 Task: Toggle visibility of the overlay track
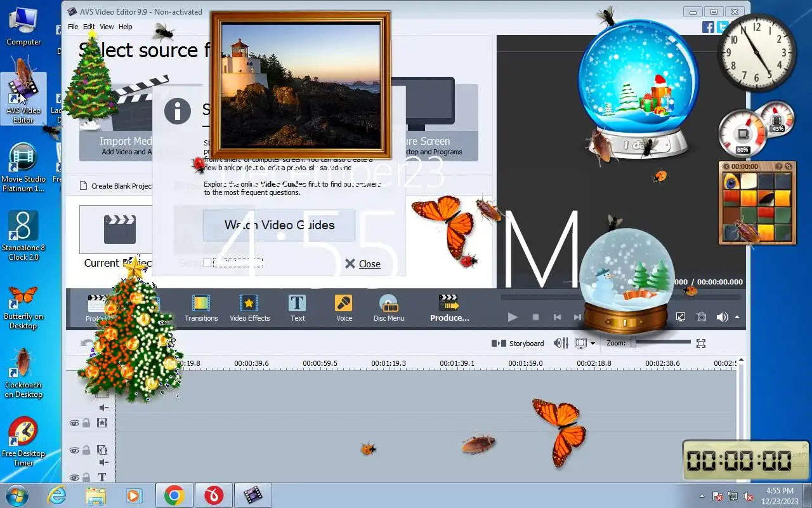tap(74, 450)
